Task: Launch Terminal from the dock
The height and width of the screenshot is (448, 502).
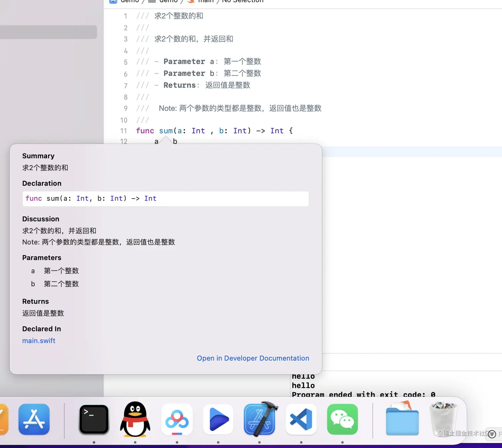Action: [x=94, y=419]
